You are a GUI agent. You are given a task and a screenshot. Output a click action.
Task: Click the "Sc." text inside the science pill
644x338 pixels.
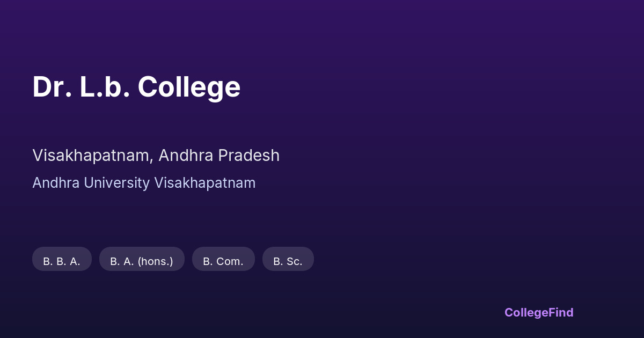[x=295, y=262]
